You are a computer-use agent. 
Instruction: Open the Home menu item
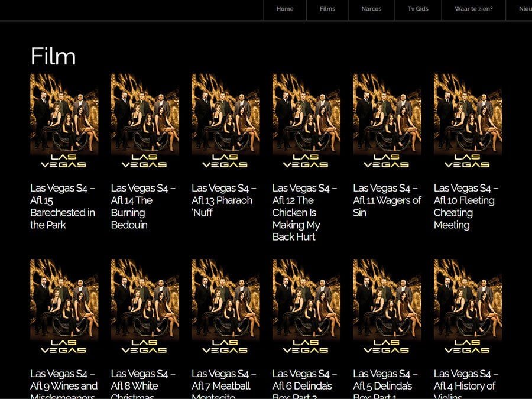pos(284,9)
